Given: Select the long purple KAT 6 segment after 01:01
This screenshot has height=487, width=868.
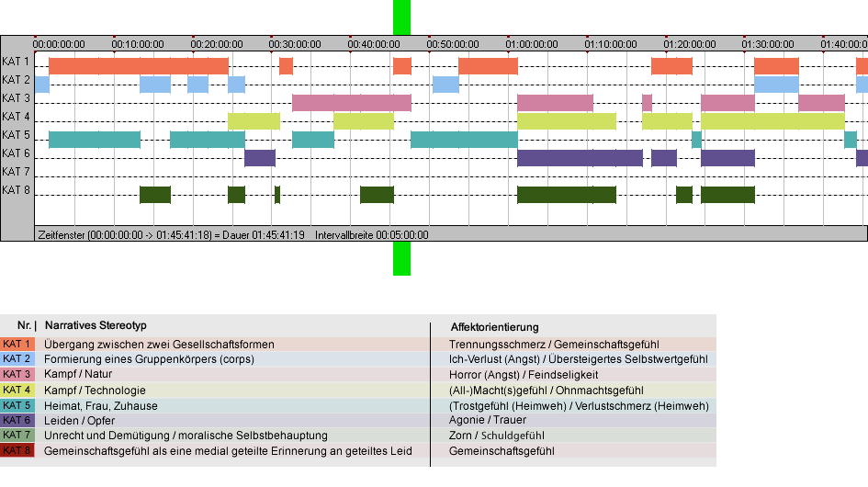Looking at the screenshot, I should [581, 158].
